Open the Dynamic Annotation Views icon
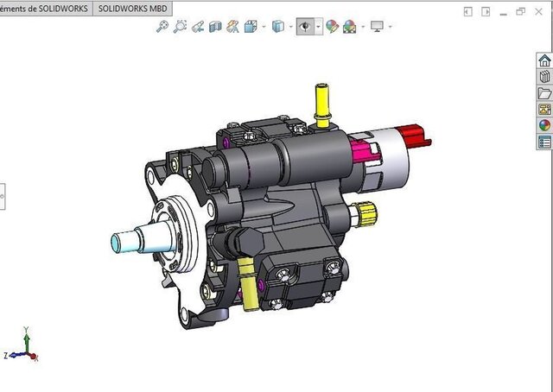 (x=233, y=27)
